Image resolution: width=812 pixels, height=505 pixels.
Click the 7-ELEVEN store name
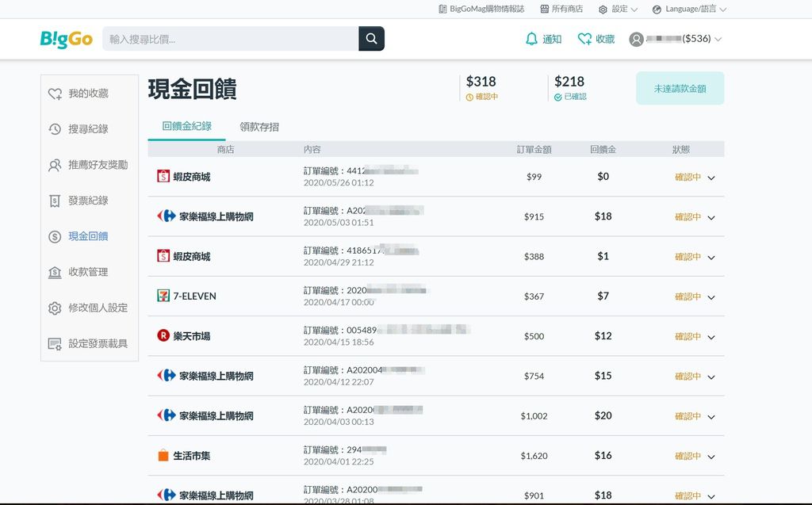tap(195, 296)
